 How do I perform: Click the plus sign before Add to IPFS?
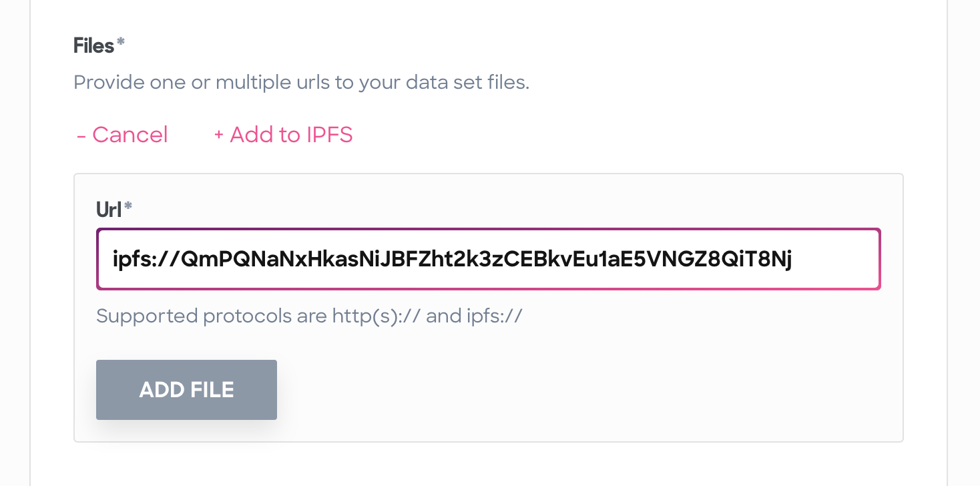coord(218,136)
